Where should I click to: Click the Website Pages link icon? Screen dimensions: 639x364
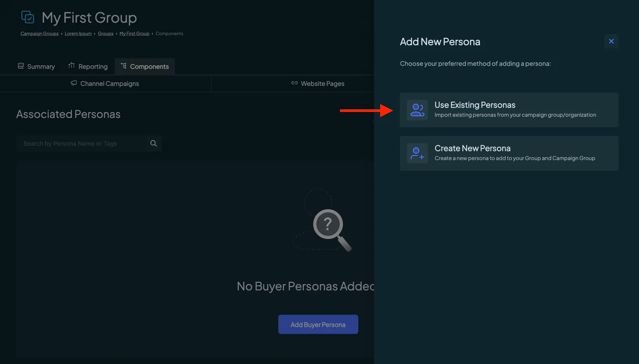pyautogui.click(x=294, y=83)
